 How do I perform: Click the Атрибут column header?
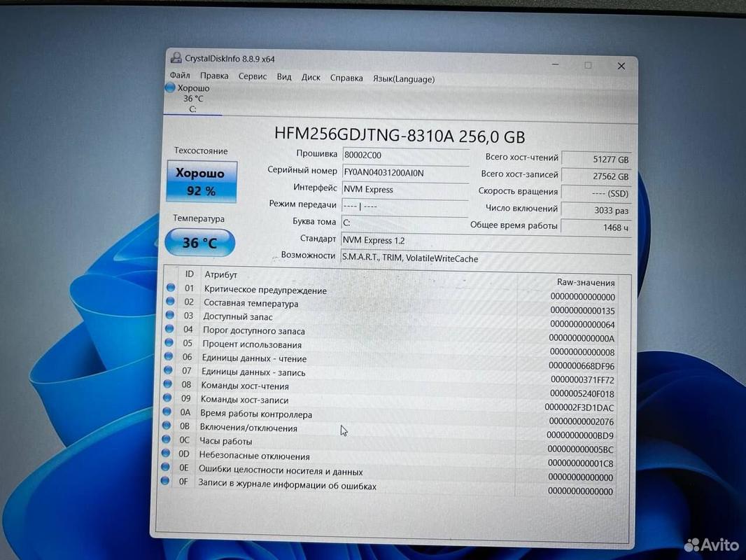click(x=220, y=274)
